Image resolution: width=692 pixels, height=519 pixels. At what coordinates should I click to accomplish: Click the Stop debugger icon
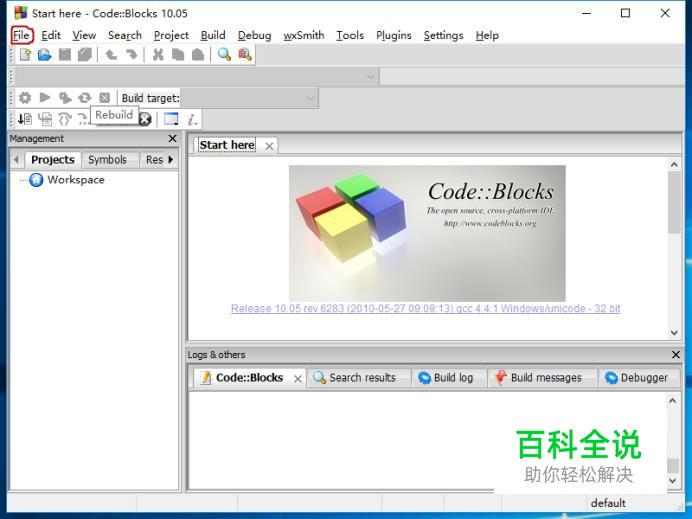pyautogui.click(x=145, y=119)
